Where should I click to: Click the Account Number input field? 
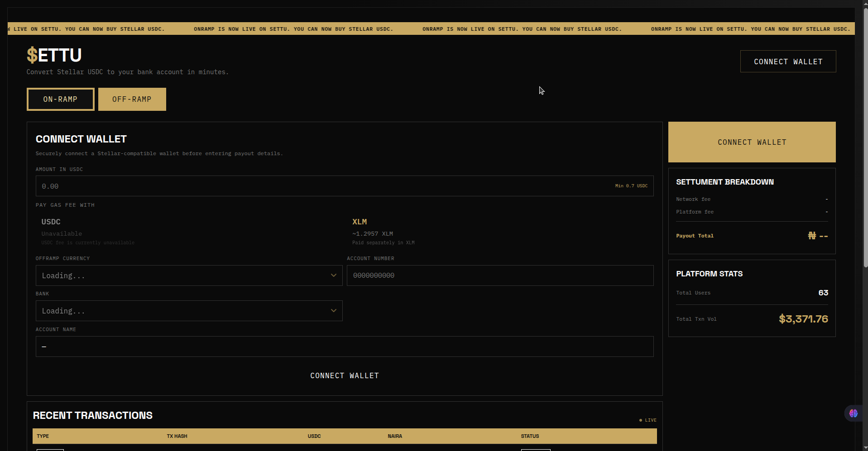pyautogui.click(x=500, y=275)
